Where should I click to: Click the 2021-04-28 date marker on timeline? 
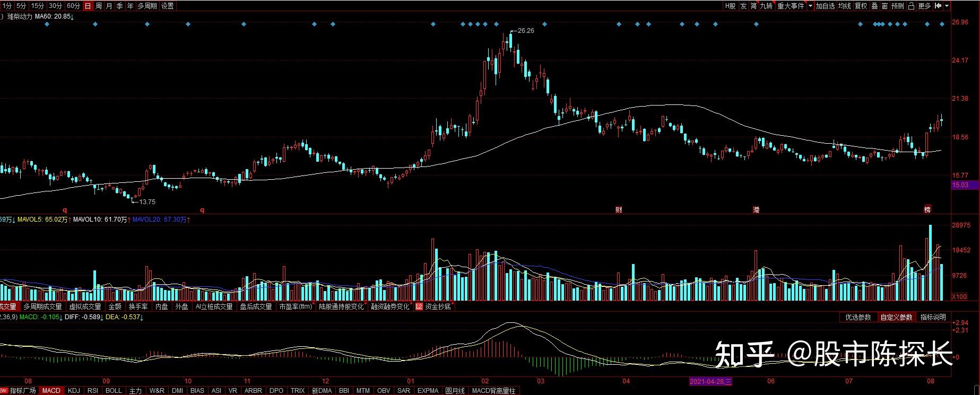point(710,381)
